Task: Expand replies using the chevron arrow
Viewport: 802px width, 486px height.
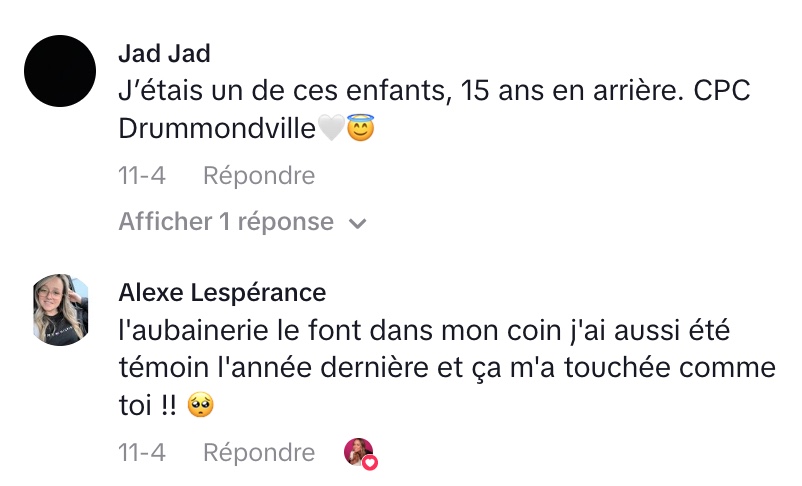Action: point(357,223)
